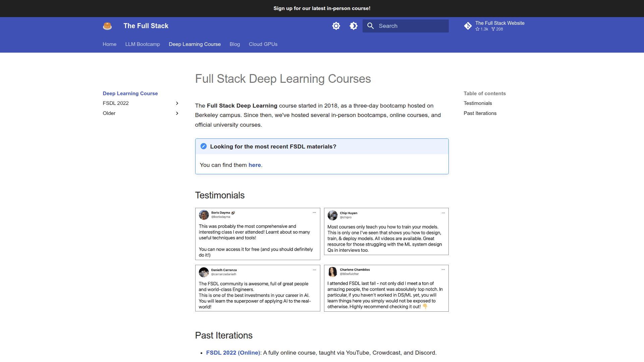Switch to the Blog navigation tab

point(235,44)
